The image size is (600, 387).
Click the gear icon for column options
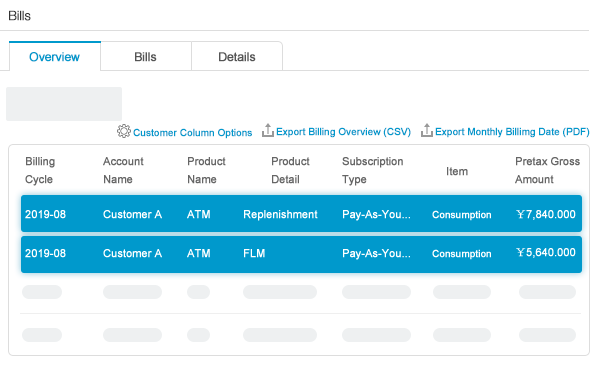tap(124, 131)
